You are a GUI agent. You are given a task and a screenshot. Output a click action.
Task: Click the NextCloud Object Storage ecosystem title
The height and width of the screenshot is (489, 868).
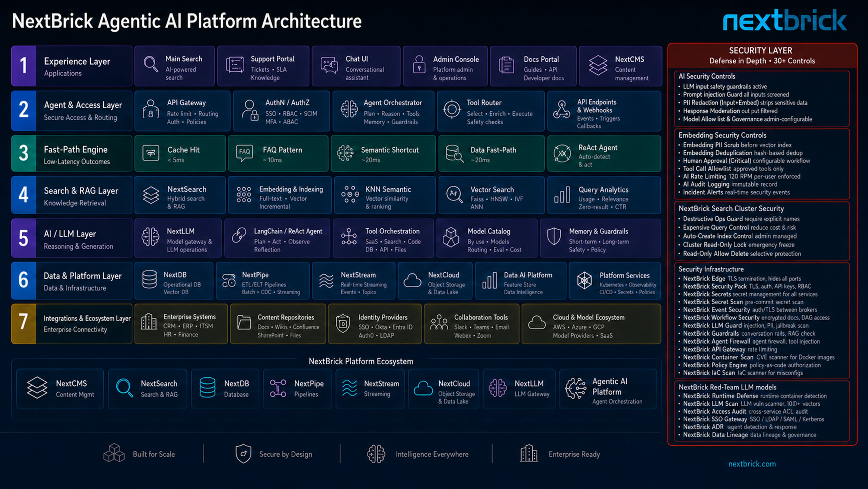click(454, 384)
